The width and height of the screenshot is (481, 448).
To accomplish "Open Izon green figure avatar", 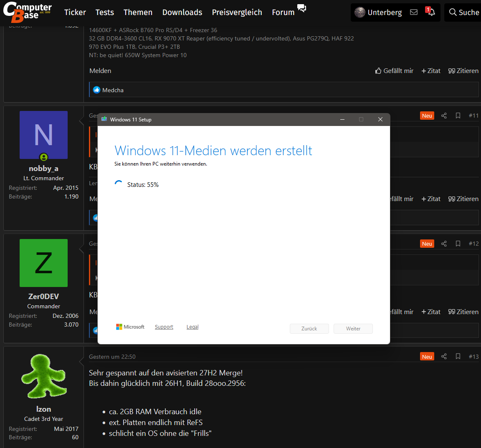I will (43, 376).
